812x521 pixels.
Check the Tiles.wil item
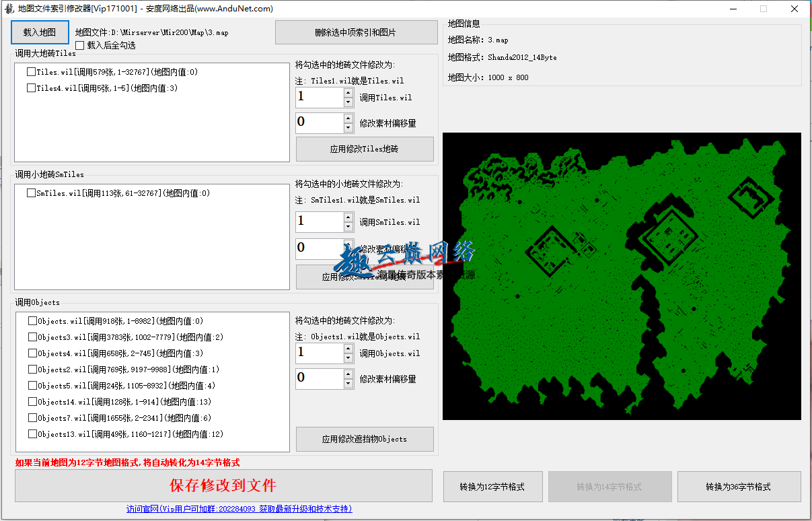click(31, 72)
